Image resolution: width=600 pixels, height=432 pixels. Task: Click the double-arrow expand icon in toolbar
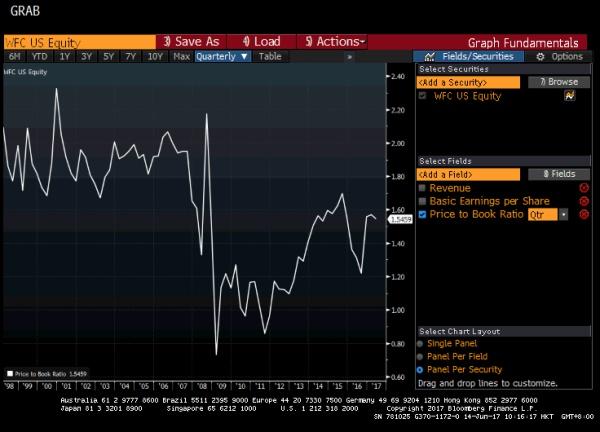[349, 57]
